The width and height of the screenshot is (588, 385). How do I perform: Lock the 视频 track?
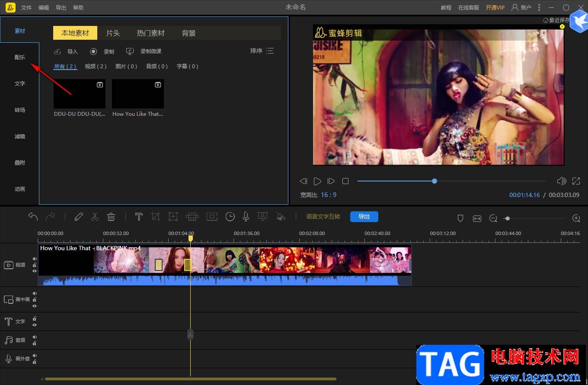35,265
